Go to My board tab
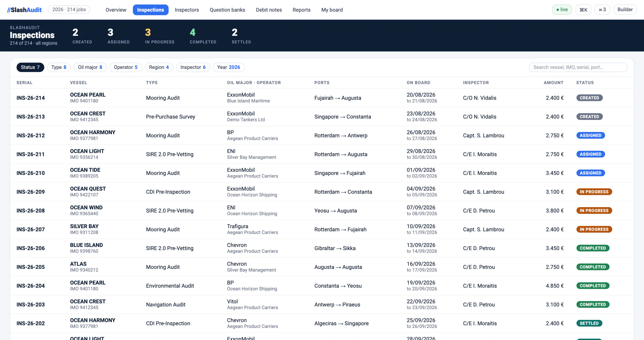 tap(332, 10)
